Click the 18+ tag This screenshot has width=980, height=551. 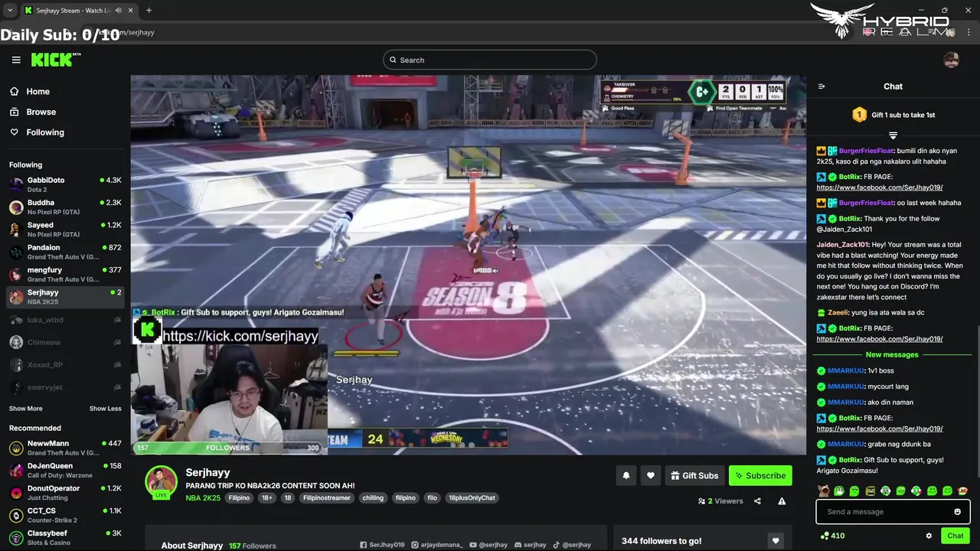[266, 498]
